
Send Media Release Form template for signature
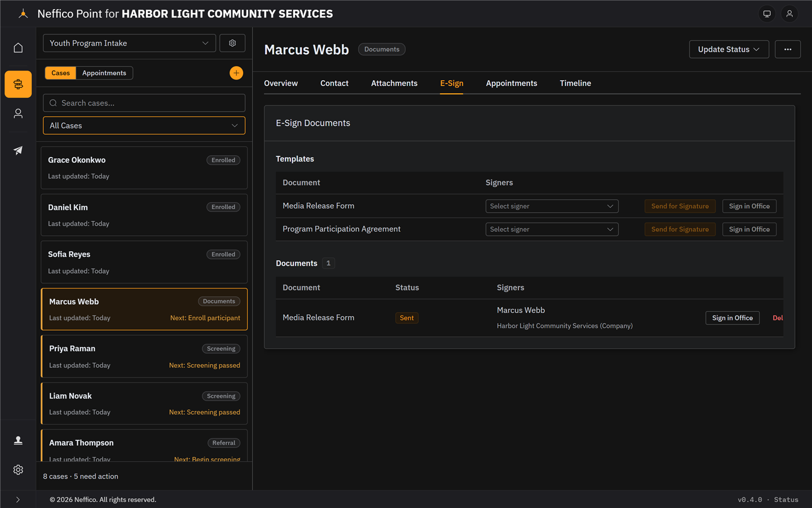(x=680, y=206)
